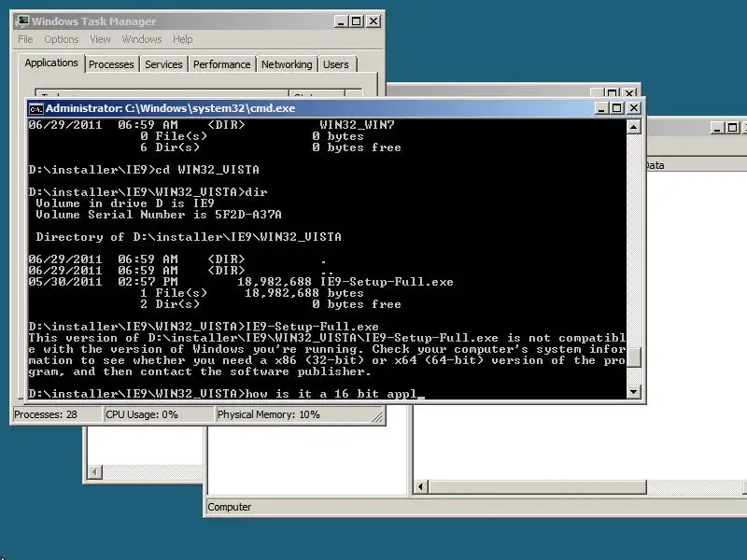Click horizontal scrollbar thumb in the background window's right pane
The image size is (747, 560).
tap(538, 487)
